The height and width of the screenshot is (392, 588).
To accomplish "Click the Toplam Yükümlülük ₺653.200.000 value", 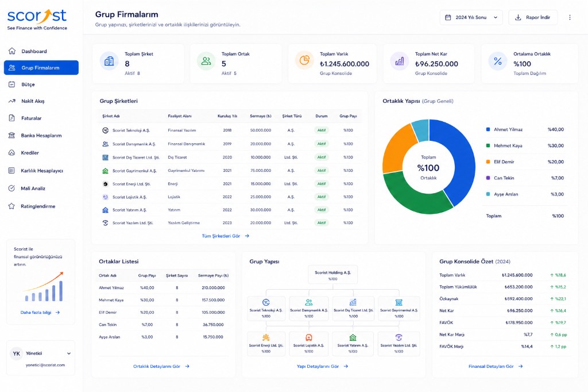I will click(519, 287).
